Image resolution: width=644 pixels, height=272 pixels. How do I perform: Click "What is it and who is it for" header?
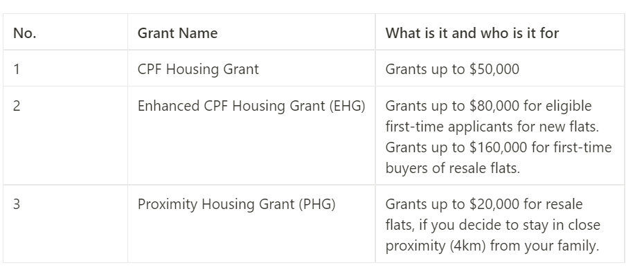[472, 33]
